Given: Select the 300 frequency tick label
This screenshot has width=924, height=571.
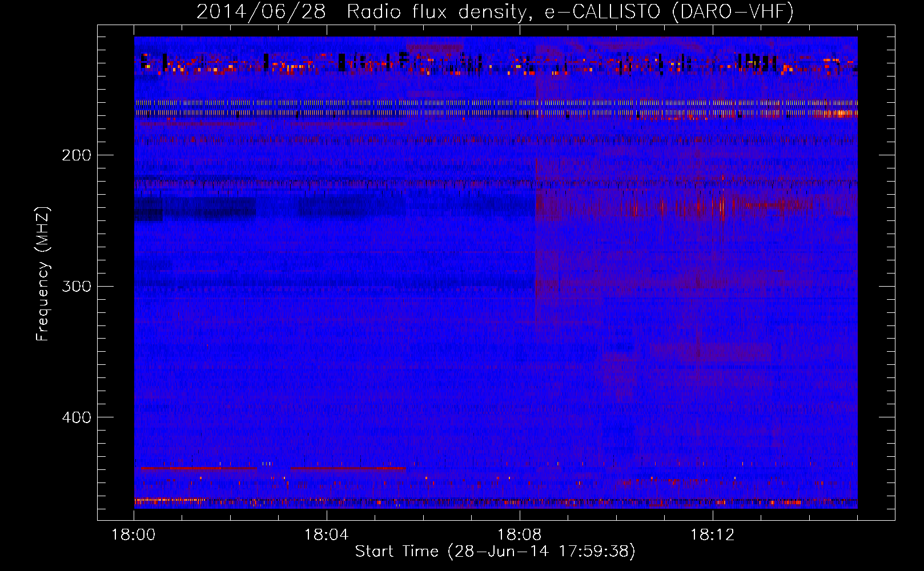Looking at the screenshot, I should coord(77,286).
